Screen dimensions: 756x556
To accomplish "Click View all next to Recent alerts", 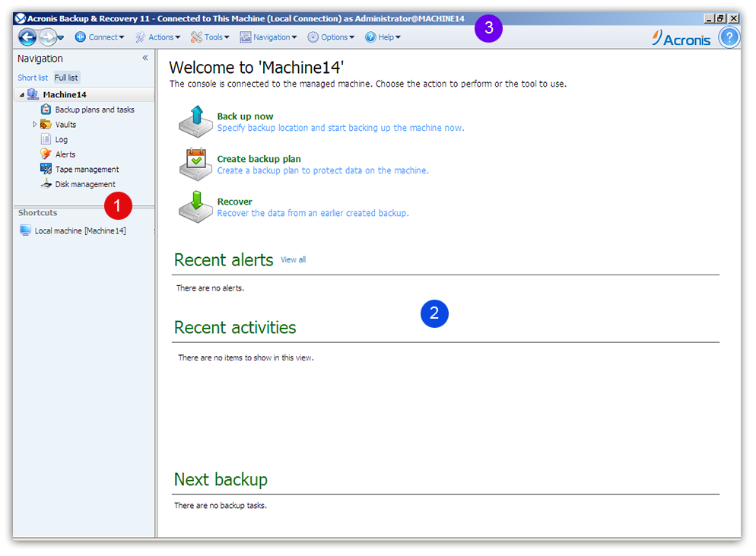I will (293, 259).
